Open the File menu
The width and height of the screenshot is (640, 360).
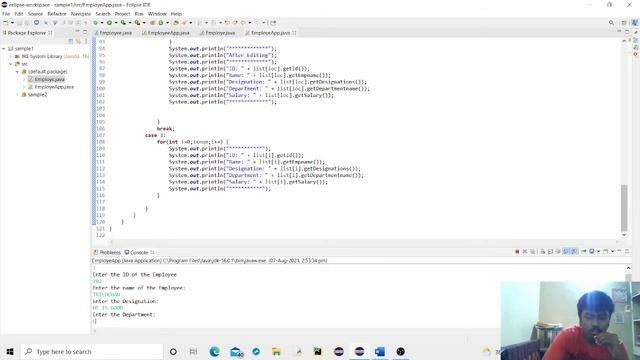[6, 14]
